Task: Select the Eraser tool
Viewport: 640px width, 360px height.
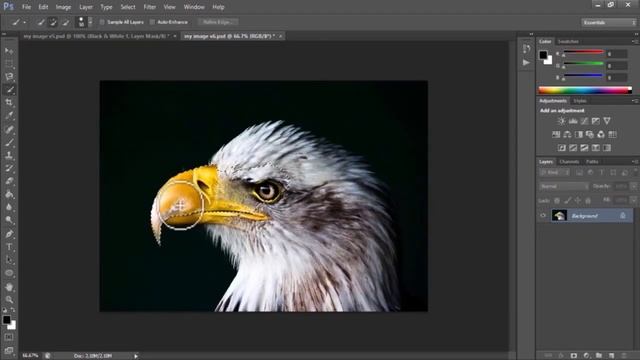Action: 9,181
